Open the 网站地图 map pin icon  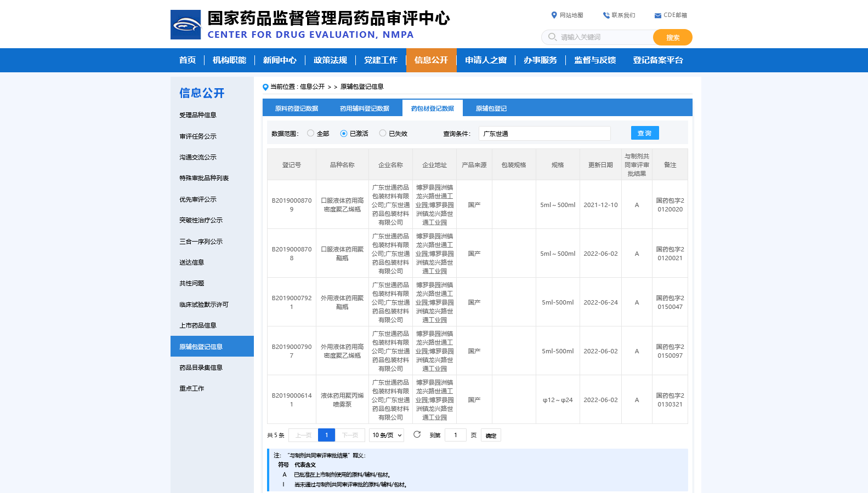coord(554,15)
